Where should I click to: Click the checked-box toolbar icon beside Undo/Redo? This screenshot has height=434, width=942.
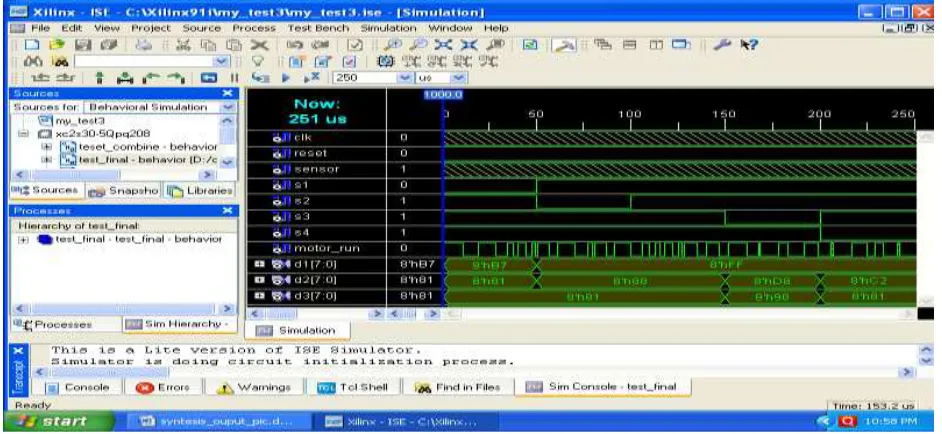point(354,44)
